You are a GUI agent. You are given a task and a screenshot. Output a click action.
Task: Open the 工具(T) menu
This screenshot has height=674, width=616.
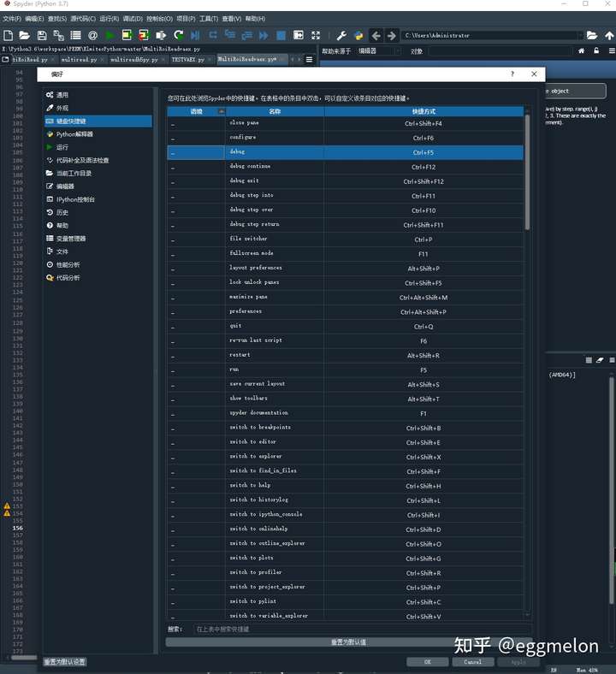coord(209,19)
